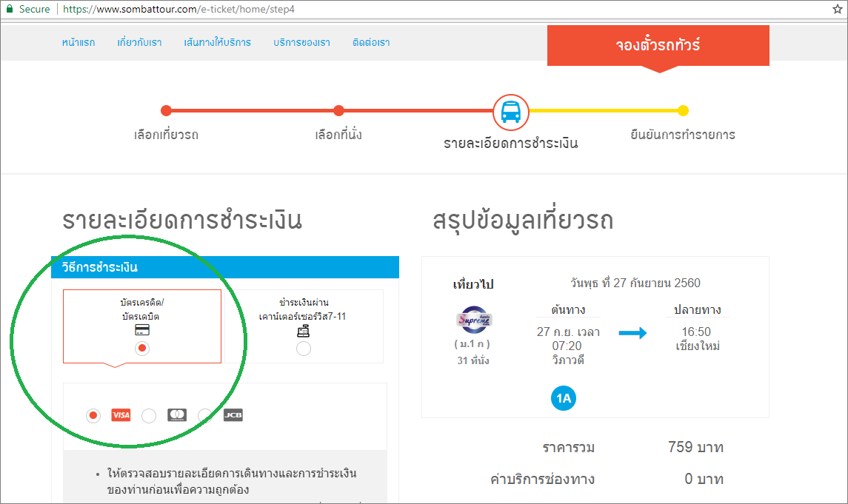Select the credit/debit card payment radio button
Viewport: 848px width, 504px height.
click(142, 349)
